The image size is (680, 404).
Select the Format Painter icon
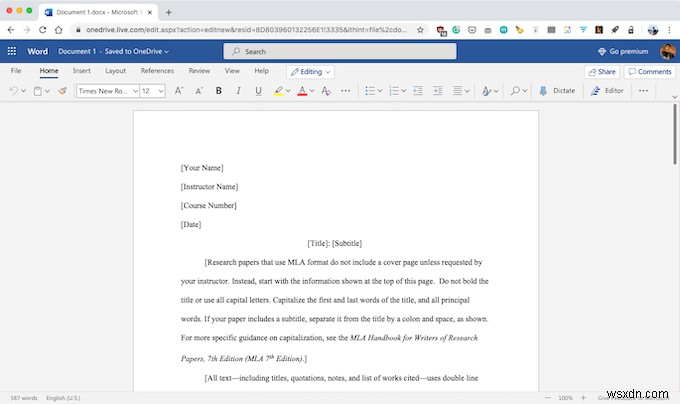coord(62,91)
